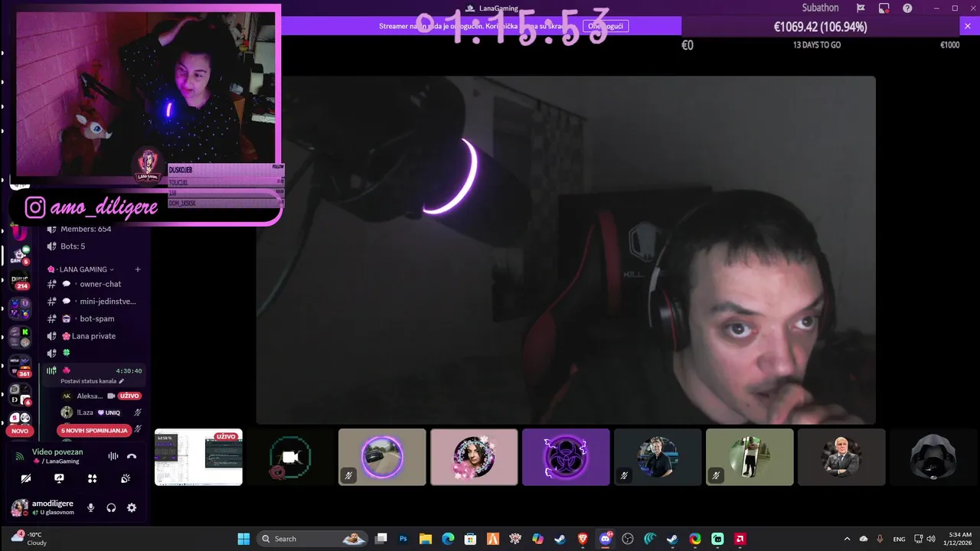Screen dimensions: 980x551
Task: Select purple biohazard avatar tile
Action: click(x=566, y=457)
